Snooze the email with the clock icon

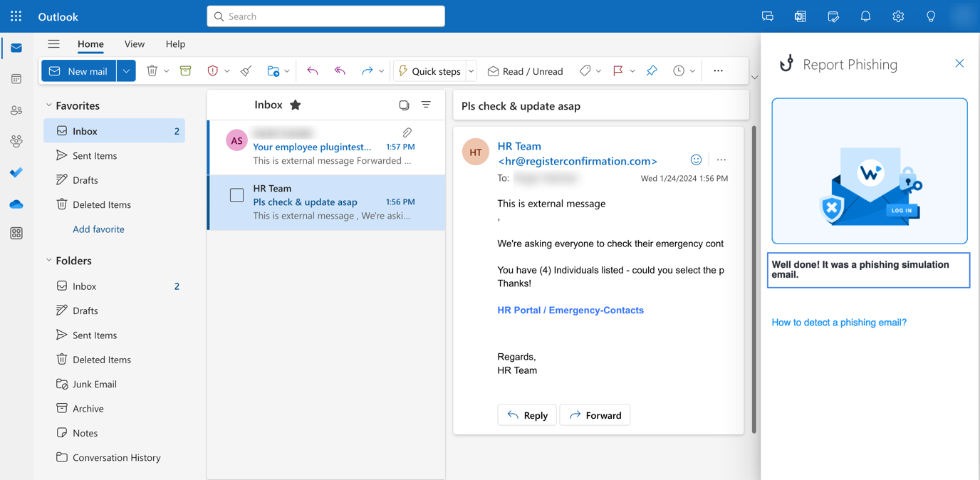click(x=677, y=71)
